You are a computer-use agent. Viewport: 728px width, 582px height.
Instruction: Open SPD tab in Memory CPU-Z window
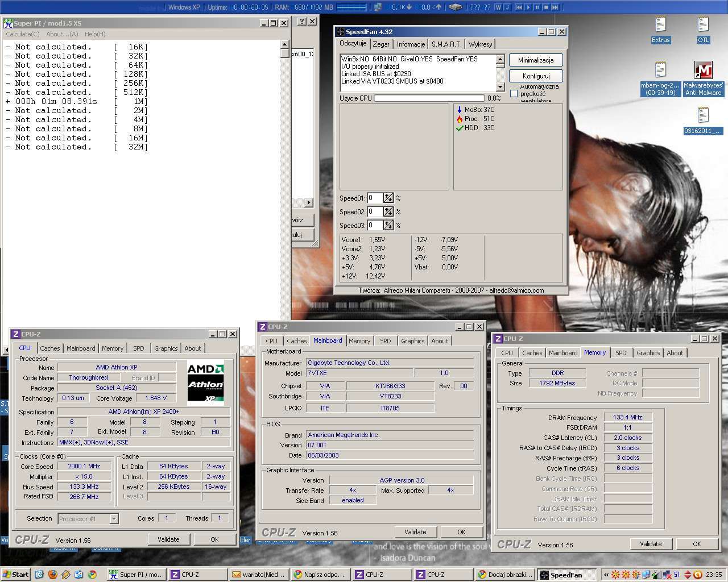pos(621,353)
